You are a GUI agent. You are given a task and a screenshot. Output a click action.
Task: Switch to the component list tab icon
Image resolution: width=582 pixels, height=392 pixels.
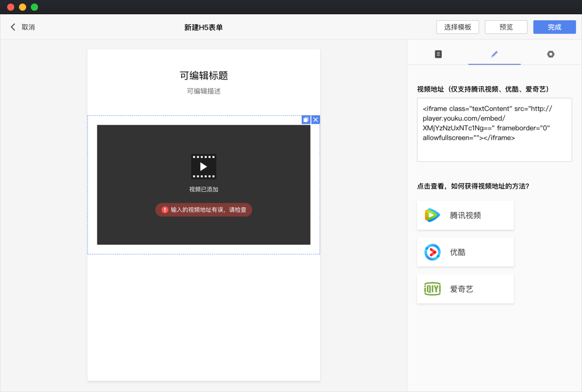tap(438, 54)
